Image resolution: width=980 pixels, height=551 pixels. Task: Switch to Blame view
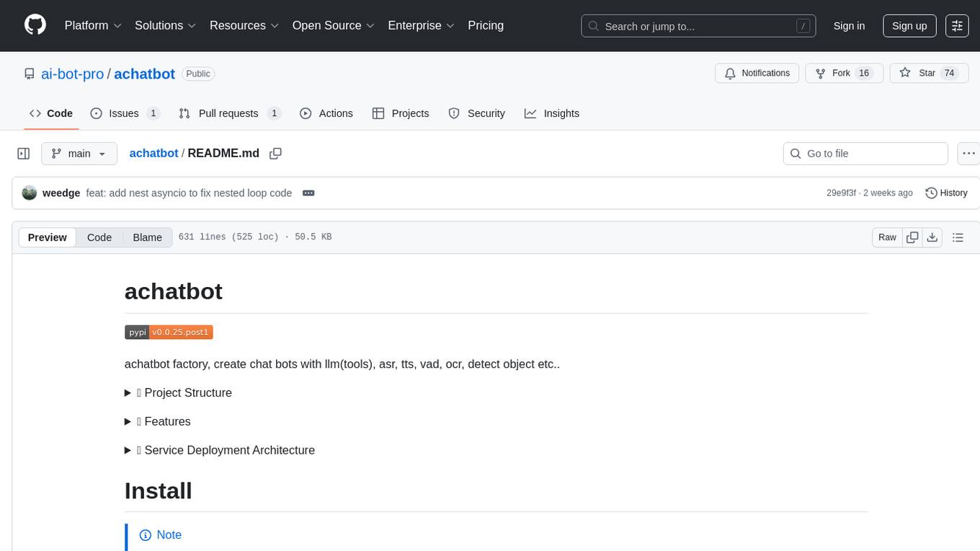pos(147,237)
